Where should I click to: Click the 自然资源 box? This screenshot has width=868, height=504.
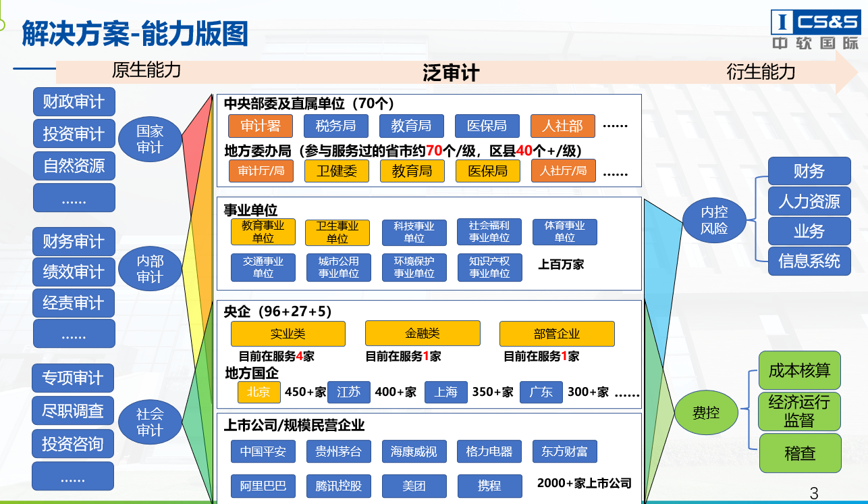point(74,166)
